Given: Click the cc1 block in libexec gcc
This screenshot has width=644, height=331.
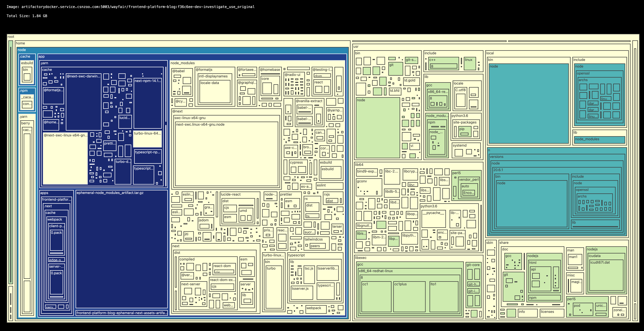Looking at the screenshot, I should [x=376, y=297].
